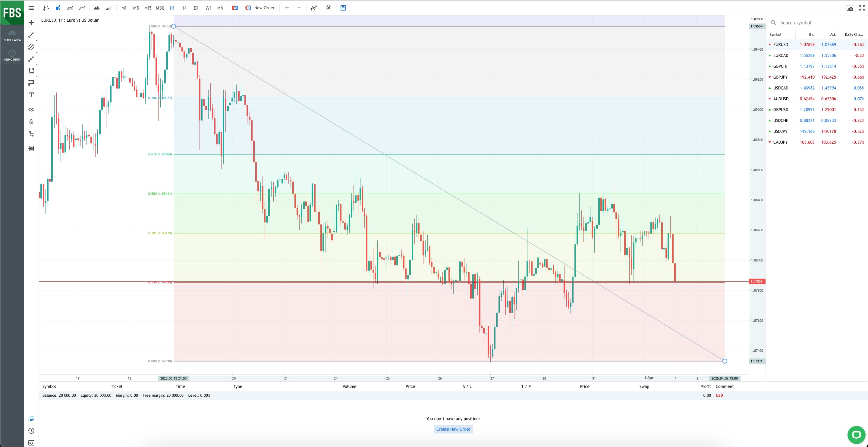Select the trend line drawing tool
The width and height of the screenshot is (868, 447).
tap(31, 35)
